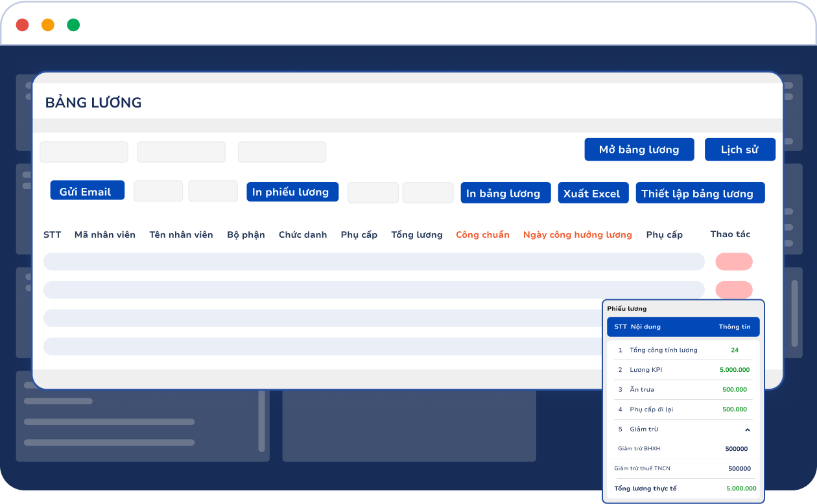The width and height of the screenshot is (817, 504).
Task: Click In phiếu lương to print payslip
Action: tap(292, 192)
